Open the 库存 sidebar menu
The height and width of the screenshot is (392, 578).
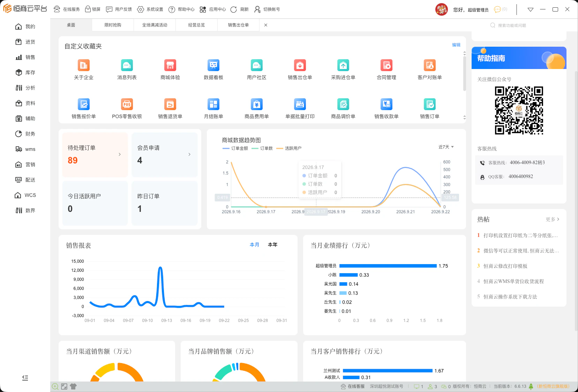(25, 72)
